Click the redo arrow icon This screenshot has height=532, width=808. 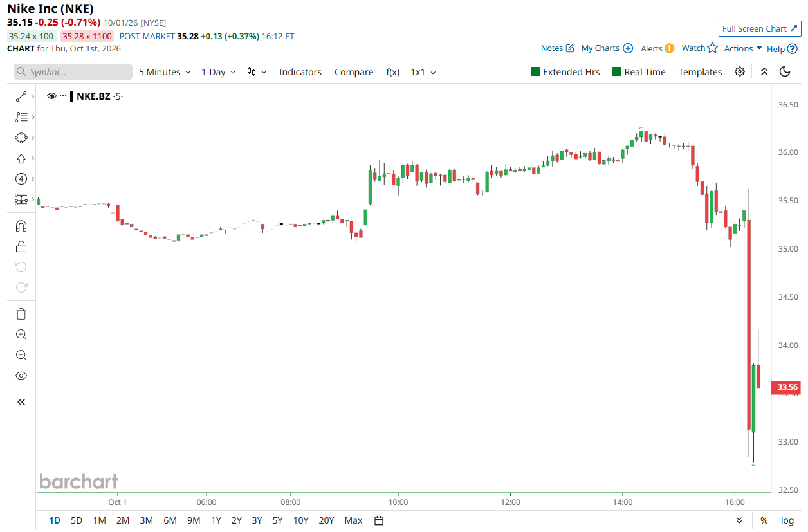[x=21, y=288]
